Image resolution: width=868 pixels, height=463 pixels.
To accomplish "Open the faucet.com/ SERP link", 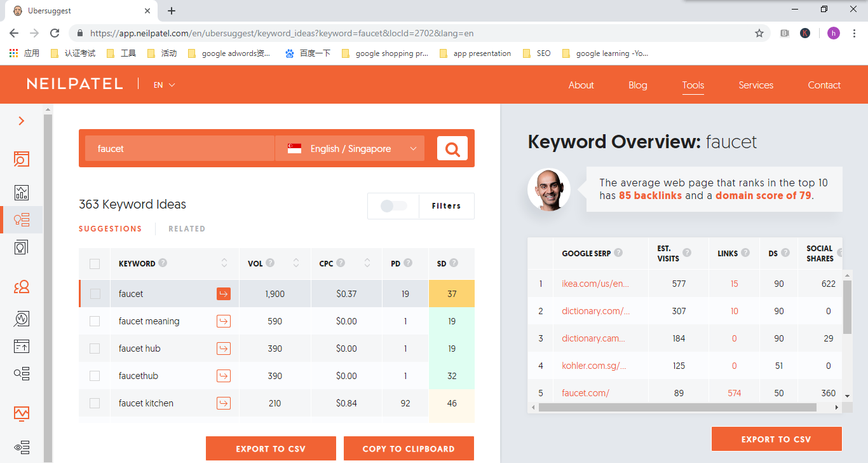I will coord(585,393).
